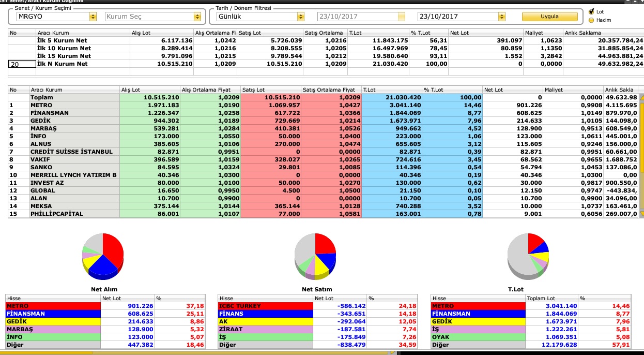Open the MRGYO stock selection dropdown

(93, 17)
